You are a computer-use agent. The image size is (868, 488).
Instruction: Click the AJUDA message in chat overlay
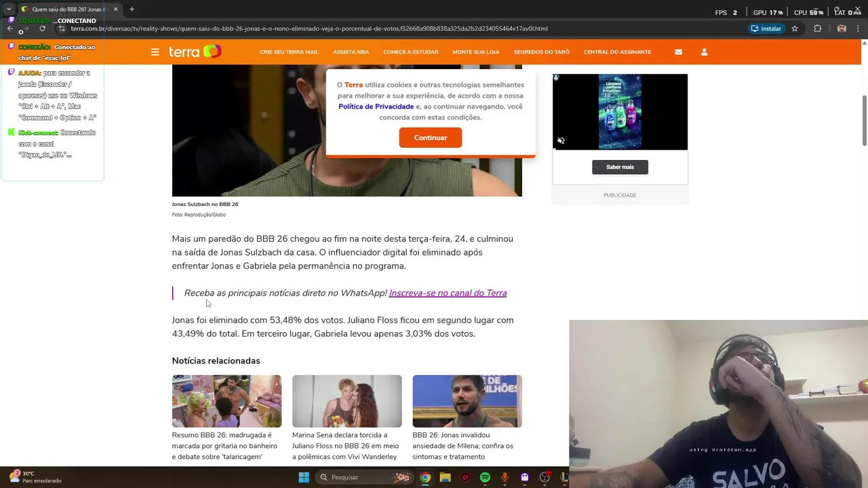pos(58,95)
